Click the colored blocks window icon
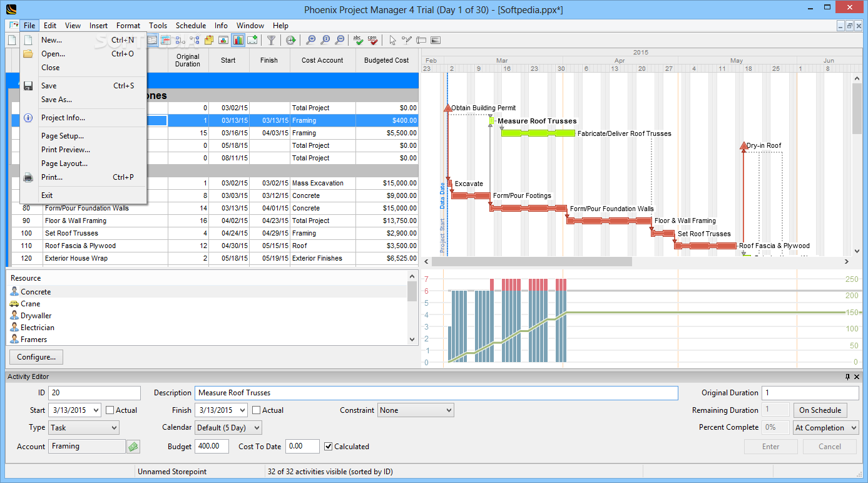 click(223, 40)
